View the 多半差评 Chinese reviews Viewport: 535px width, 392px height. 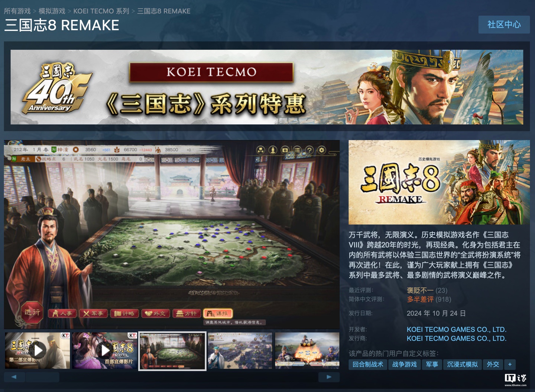[420, 299]
